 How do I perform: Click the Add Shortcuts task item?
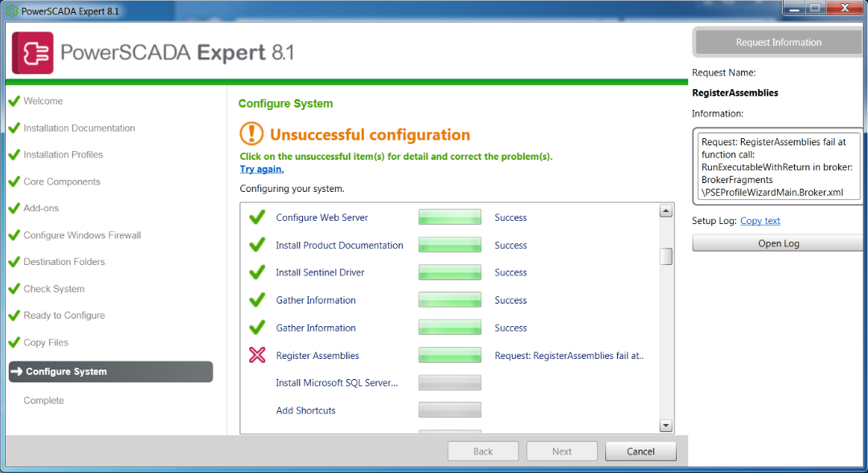coord(305,410)
